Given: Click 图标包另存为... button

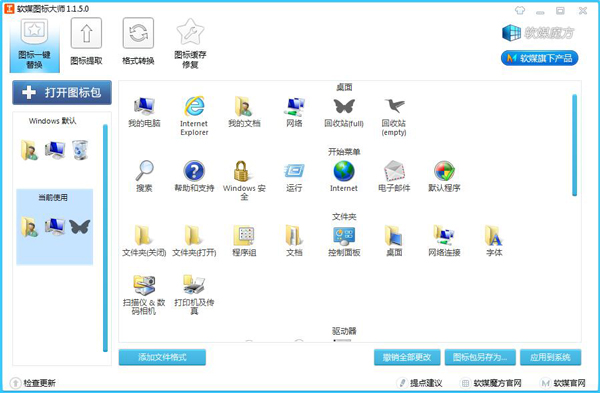Looking at the screenshot, I should pos(480,357).
